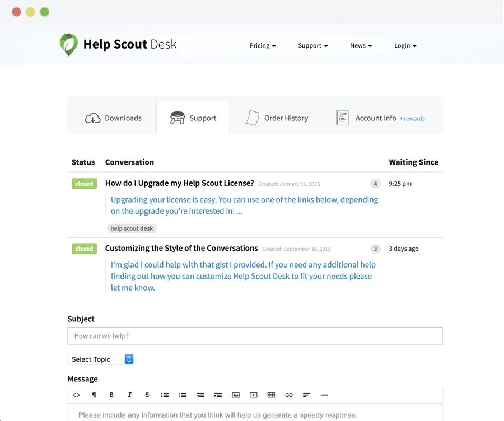The height and width of the screenshot is (421, 504).
Task: Apply italic formatting in message toolbar
Action: point(129,395)
